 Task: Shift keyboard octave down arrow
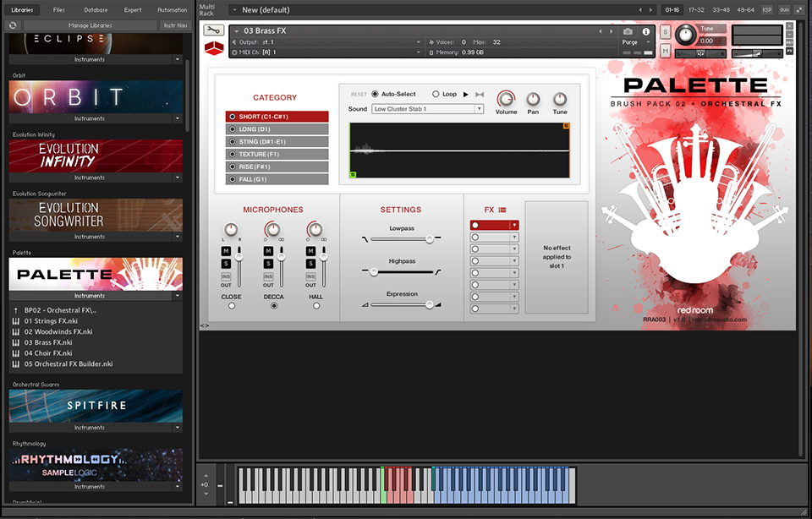click(x=206, y=494)
